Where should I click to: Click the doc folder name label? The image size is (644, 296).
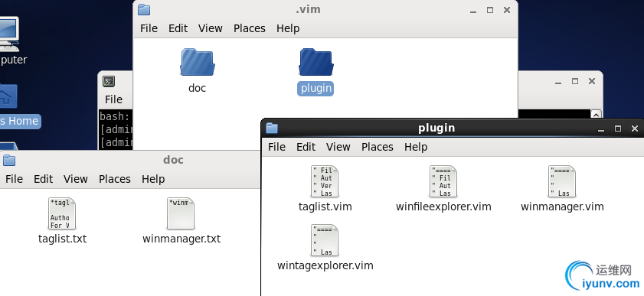tap(197, 88)
